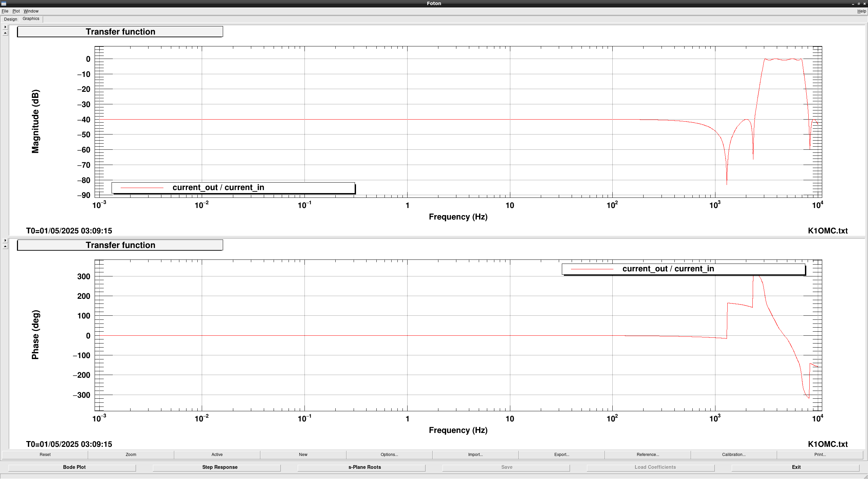Open the File menu
Viewport: 868px width, 479px height.
tap(5, 11)
